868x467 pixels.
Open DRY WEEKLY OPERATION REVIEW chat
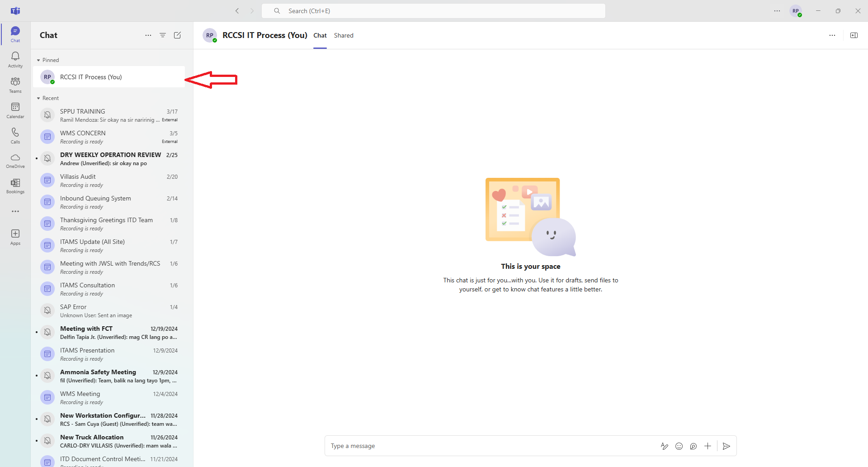coord(109,158)
